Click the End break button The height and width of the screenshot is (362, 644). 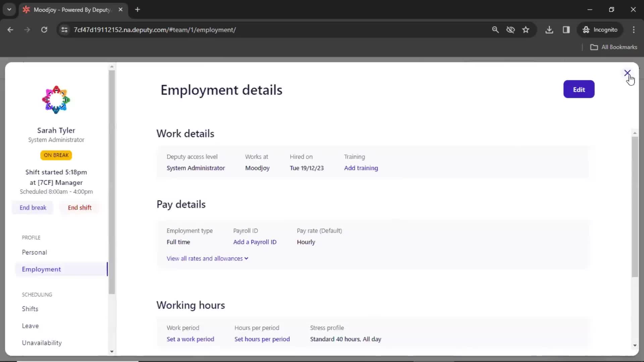coord(33,208)
